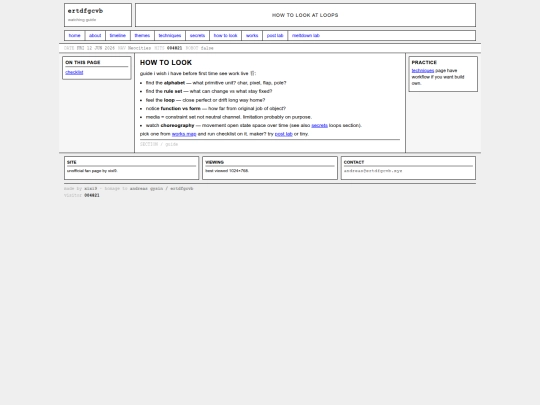Jump to checklist under On This Page
The image size is (540, 405).
74,72
